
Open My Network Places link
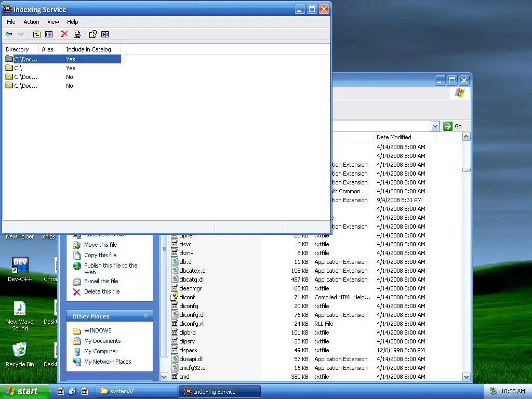[x=108, y=362]
